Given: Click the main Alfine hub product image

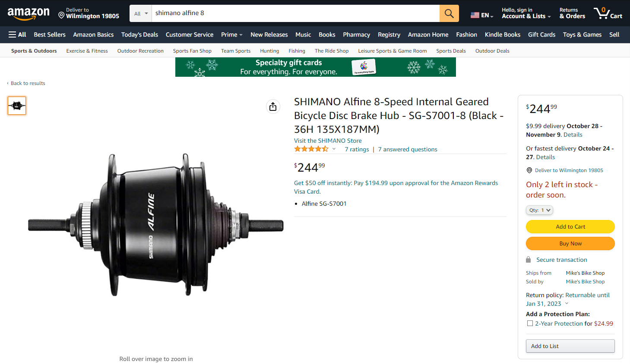Looking at the screenshot, I should 156,224.
